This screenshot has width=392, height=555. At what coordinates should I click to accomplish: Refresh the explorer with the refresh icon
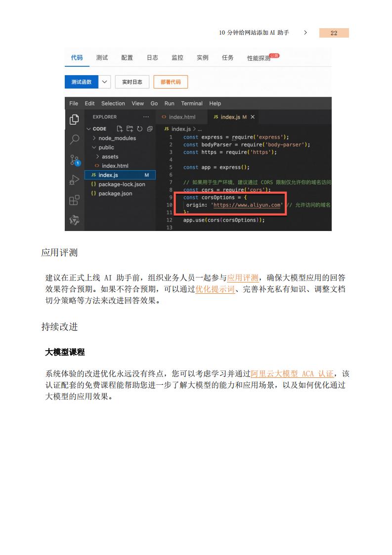(x=140, y=129)
